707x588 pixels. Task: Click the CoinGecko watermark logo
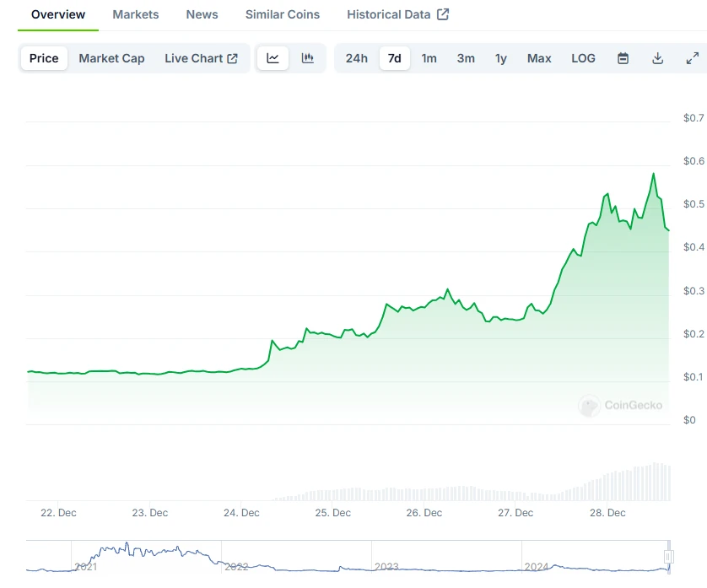[x=620, y=406]
